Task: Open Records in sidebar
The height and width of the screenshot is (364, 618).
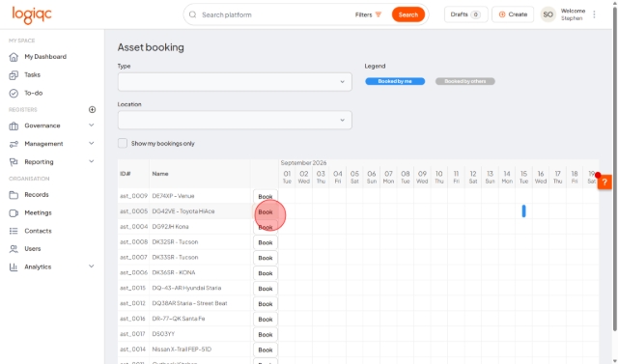Action: tap(37, 195)
